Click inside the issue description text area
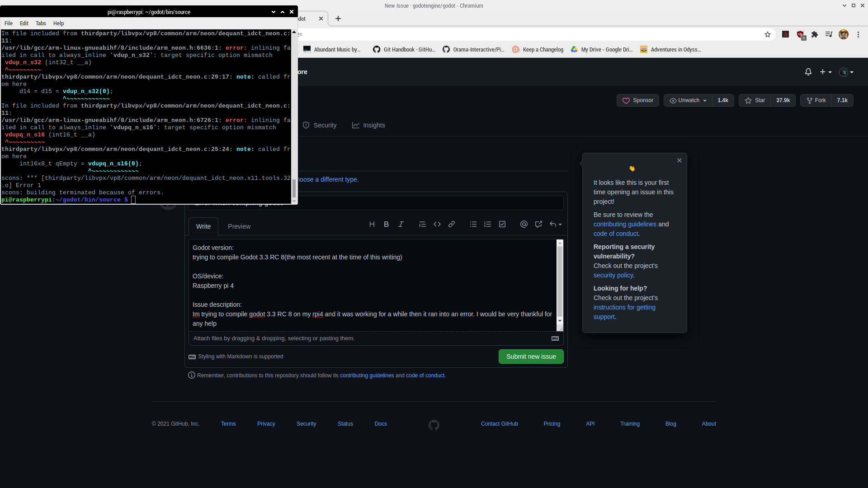The height and width of the screenshot is (488, 868). 371,285
